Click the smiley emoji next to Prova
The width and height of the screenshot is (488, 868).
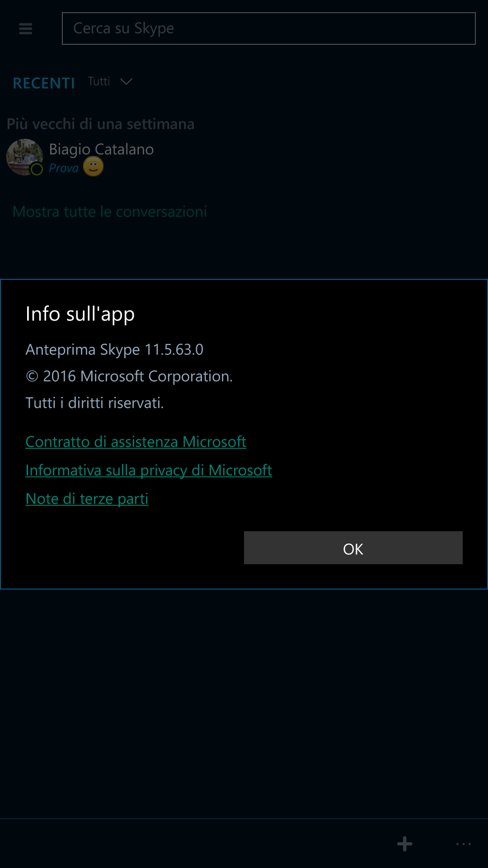[94, 166]
